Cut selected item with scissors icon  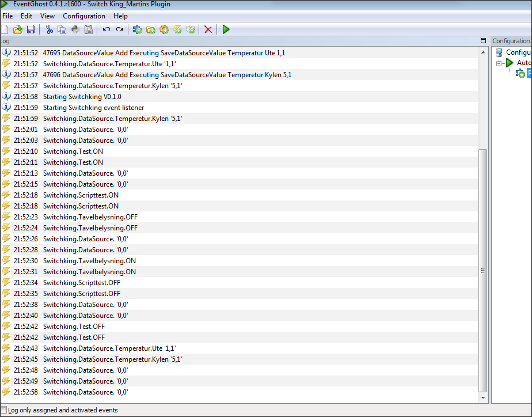coord(49,29)
